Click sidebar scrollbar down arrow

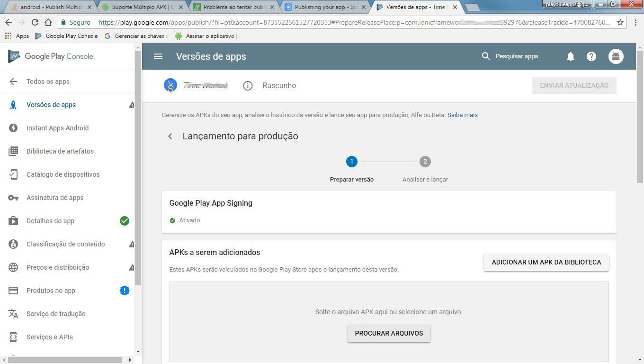(138, 352)
